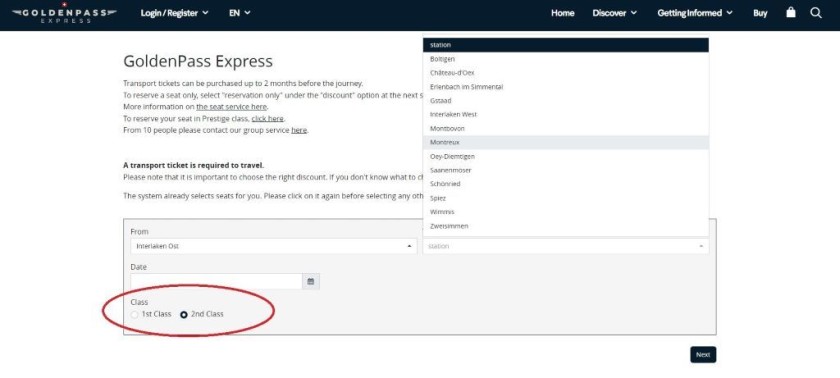Open the From station dropdown Interlaken Ost
The height and width of the screenshot is (378, 840).
pyautogui.click(x=273, y=246)
